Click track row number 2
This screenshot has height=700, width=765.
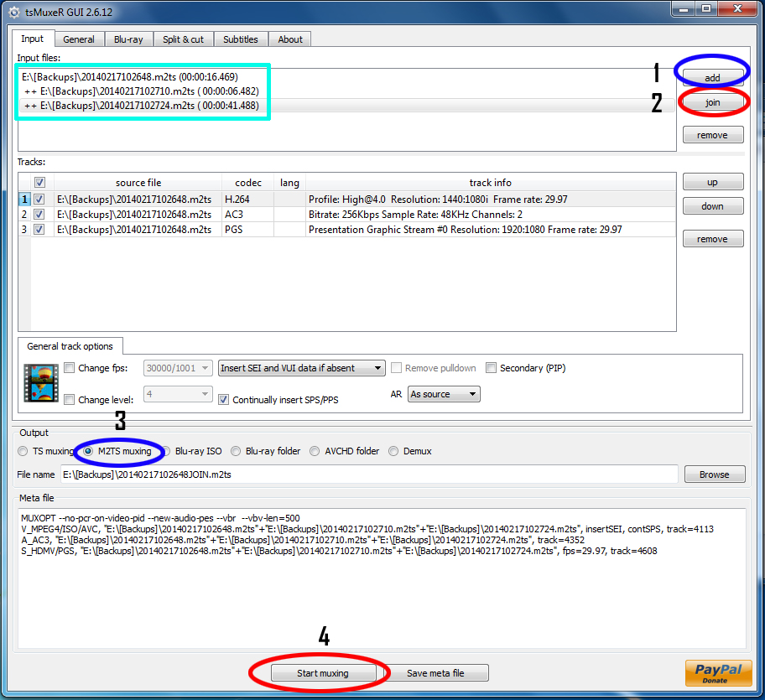24,215
